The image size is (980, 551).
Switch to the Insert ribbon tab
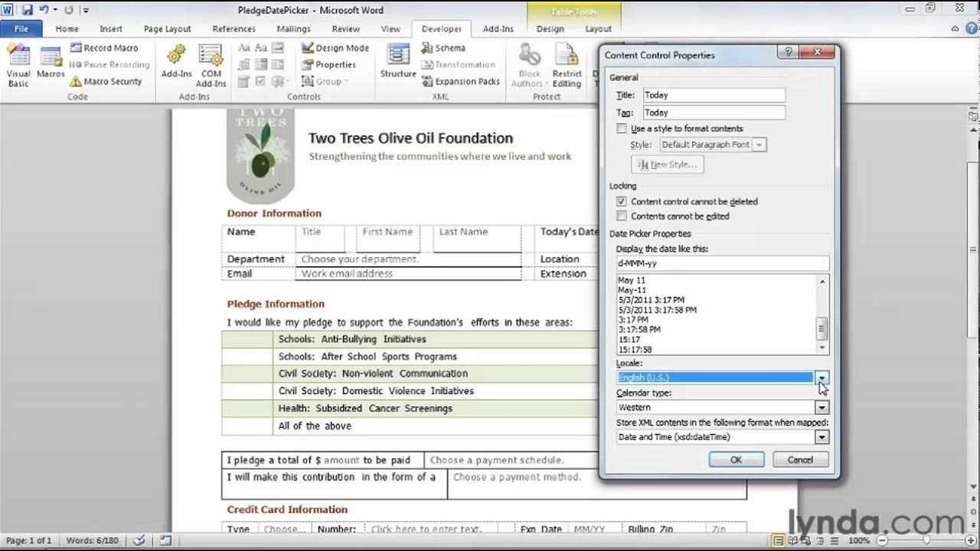click(x=111, y=28)
